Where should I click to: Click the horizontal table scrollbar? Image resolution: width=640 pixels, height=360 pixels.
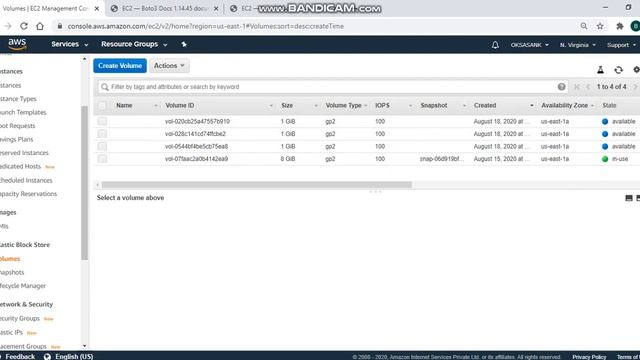(x=257, y=185)
